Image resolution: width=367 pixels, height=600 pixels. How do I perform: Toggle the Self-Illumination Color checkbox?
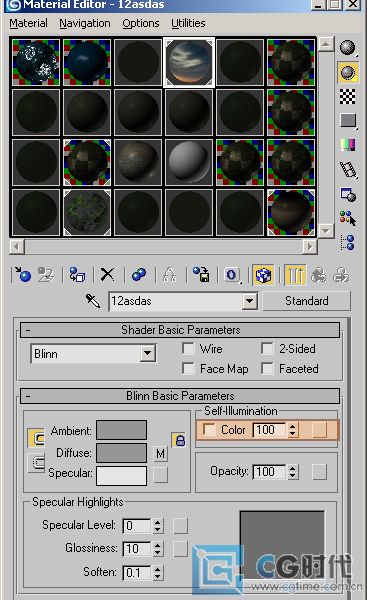point(209,429)
